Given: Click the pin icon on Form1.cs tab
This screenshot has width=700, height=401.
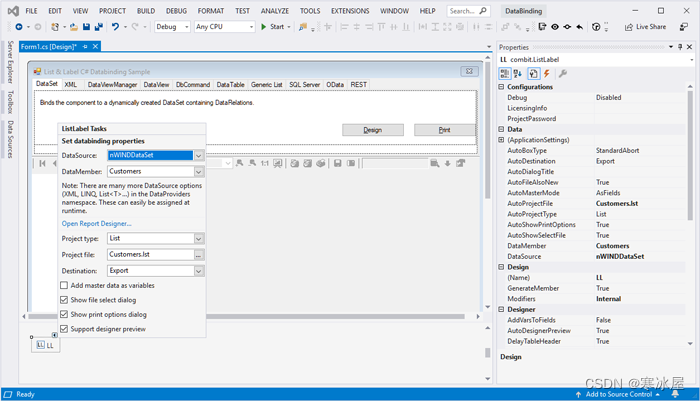Looking at the screenshot, I should coord(85,46).
